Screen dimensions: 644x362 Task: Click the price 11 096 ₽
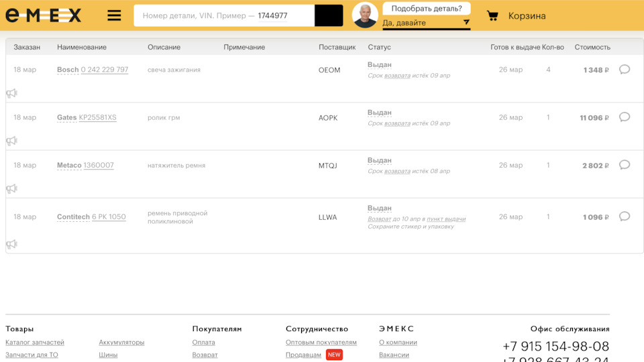click(x=594, y=118)
